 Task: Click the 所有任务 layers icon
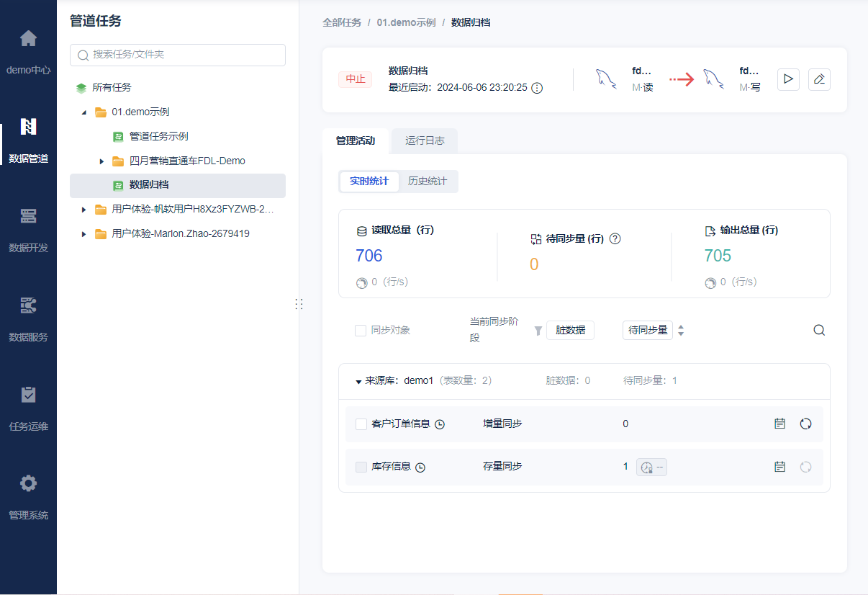point(81,88)
